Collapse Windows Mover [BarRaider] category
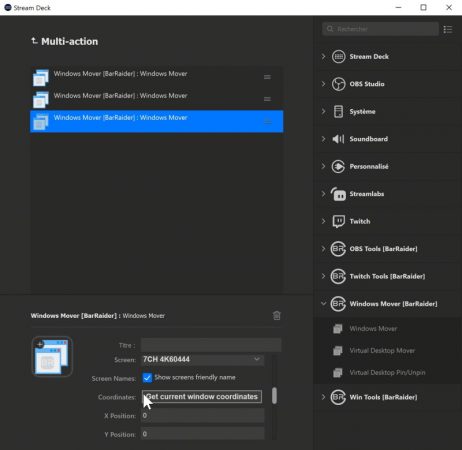 tap(323, 303)
